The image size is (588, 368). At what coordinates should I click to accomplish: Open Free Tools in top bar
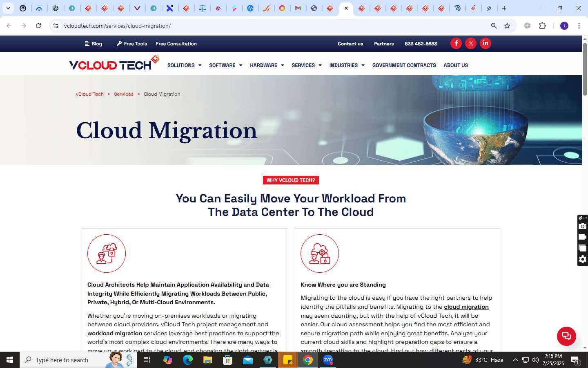[132, 44]
